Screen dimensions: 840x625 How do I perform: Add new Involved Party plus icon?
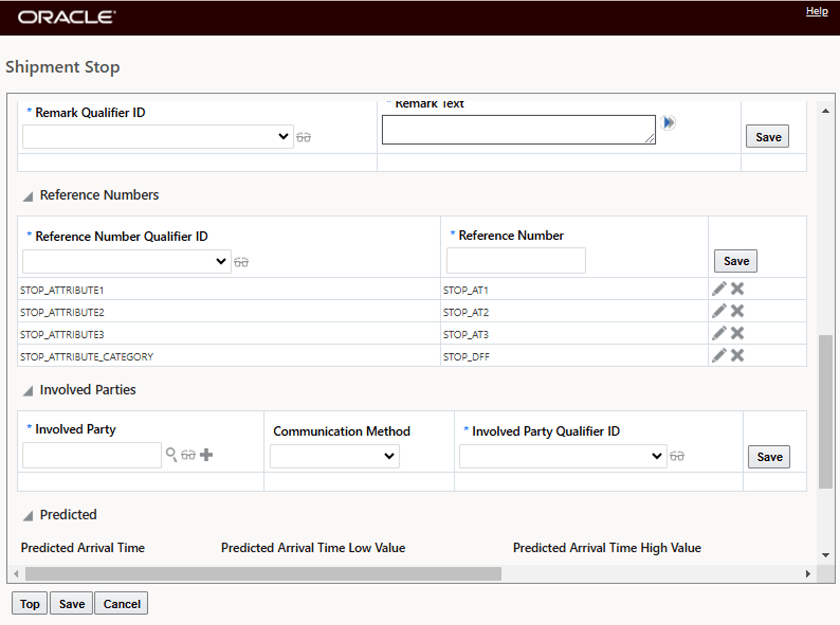pyautogui.click(x=207, y=455)
